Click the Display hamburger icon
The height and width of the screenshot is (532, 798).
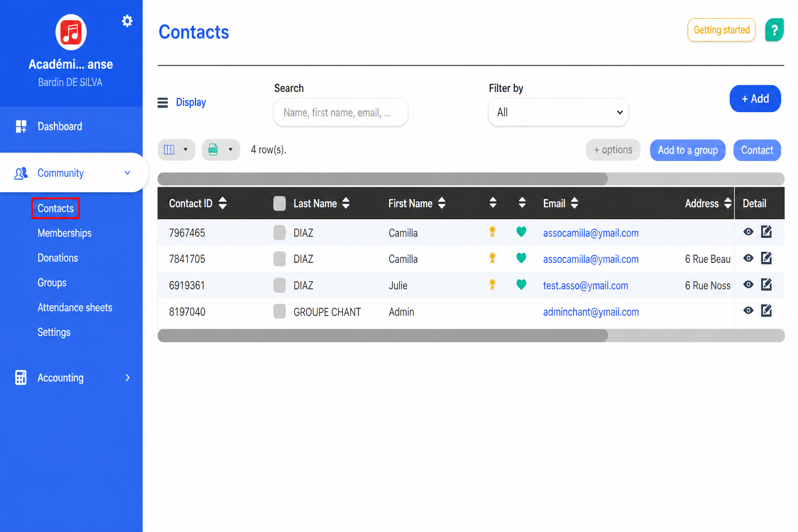point(163,102)
